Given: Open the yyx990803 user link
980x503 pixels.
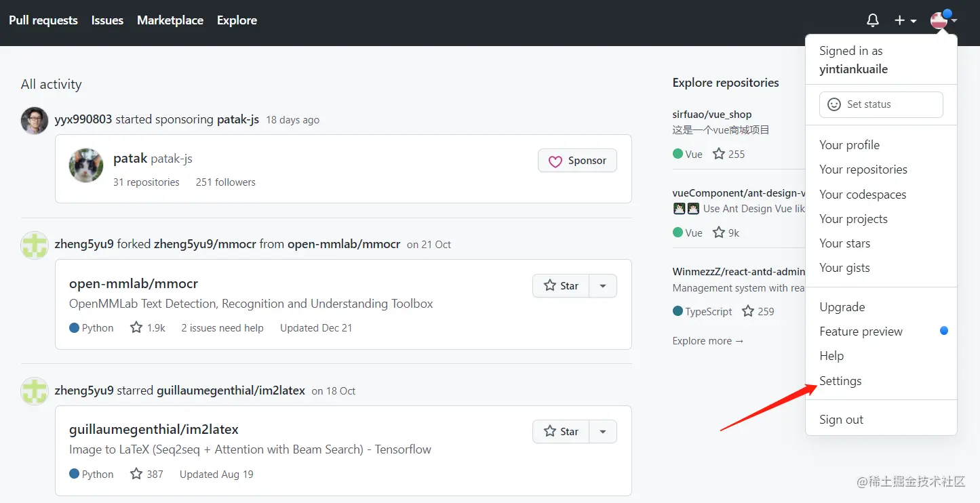Looking at the screenshot, I should (83, 120).
